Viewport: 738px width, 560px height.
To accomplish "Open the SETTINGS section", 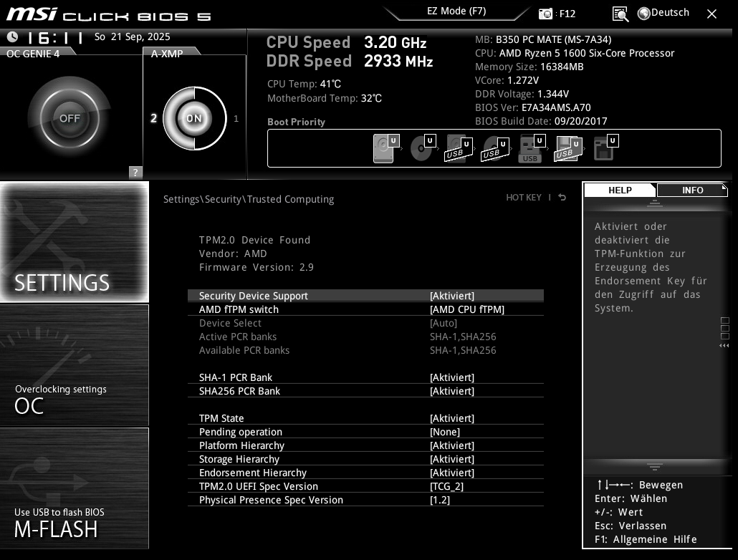I will pos(75,242).
